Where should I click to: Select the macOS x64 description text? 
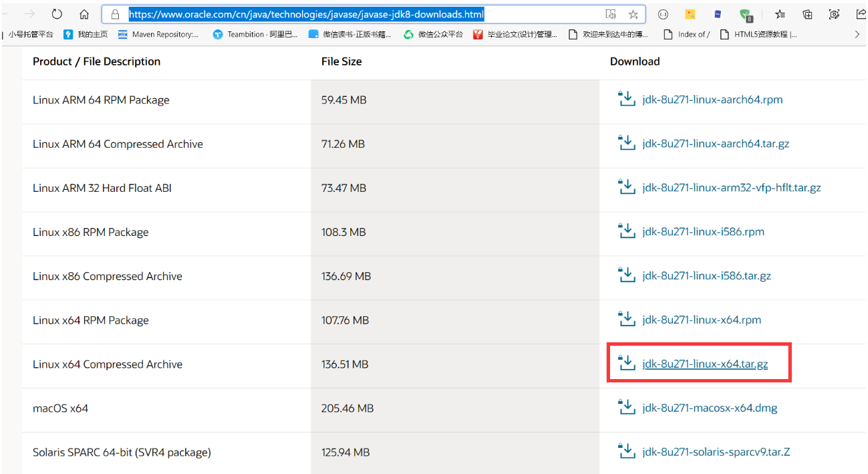pyautogui.click(x=60, y=408)
